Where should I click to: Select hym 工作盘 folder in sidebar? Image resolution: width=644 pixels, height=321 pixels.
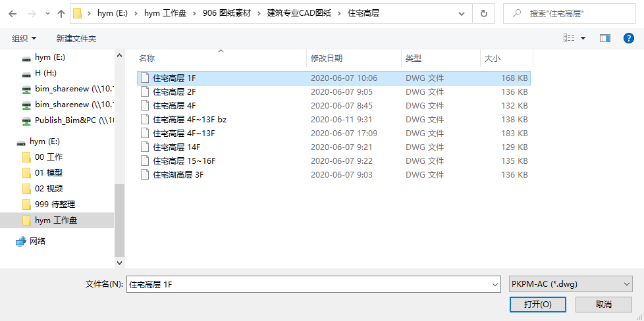click(57, 220)
